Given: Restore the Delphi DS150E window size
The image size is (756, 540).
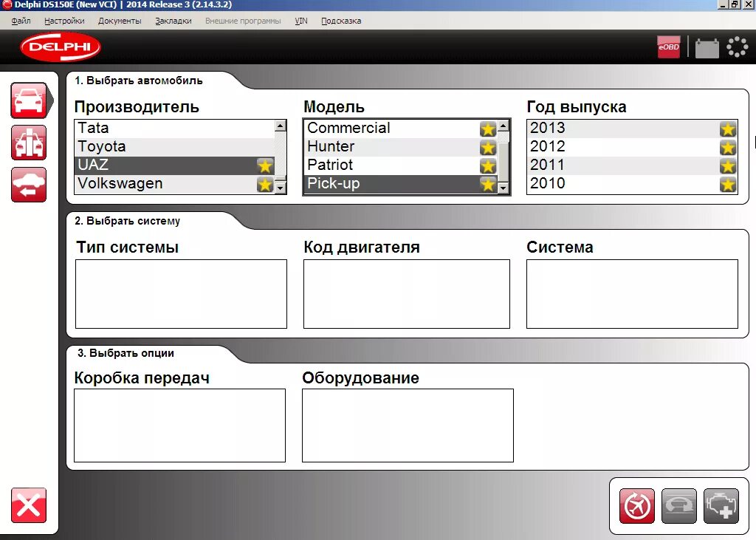Looking at the screenshot, I should (735, 4).
